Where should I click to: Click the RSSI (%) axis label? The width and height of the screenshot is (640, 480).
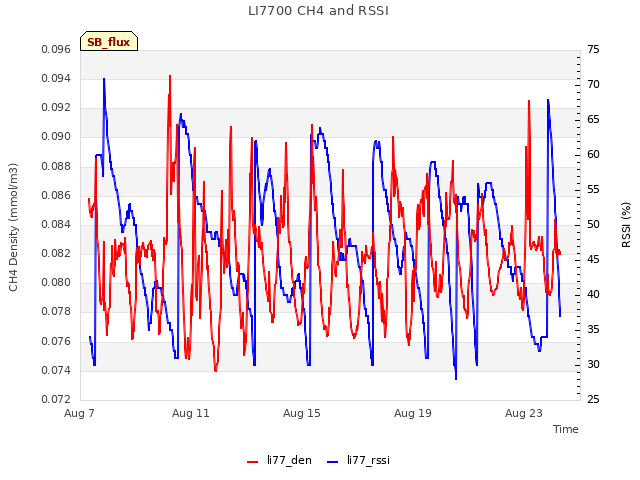pyautogui.click(x=626, y=225)
